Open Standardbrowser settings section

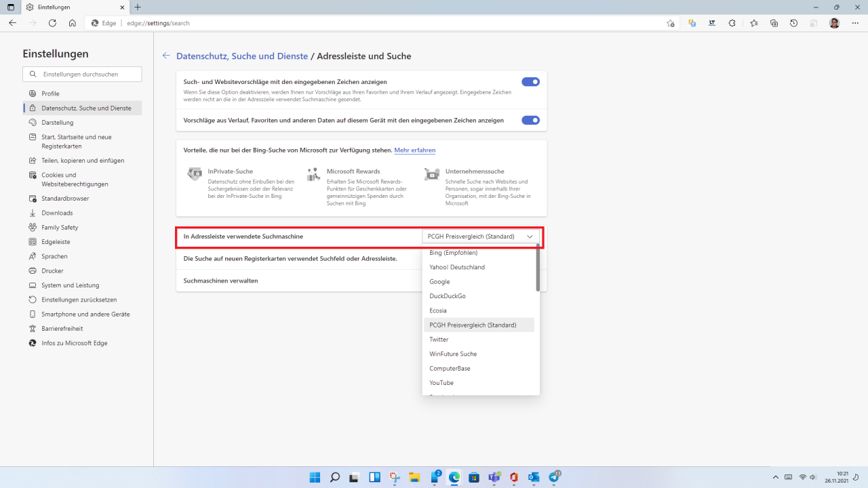tap(82, 199)
